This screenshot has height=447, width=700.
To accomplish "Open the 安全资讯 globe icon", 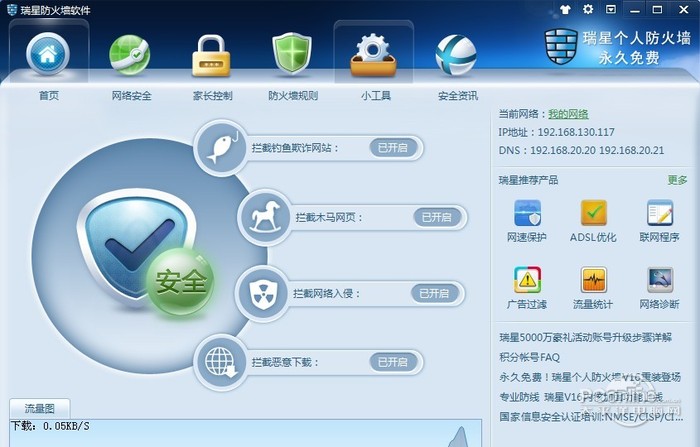I will [456, 55].
